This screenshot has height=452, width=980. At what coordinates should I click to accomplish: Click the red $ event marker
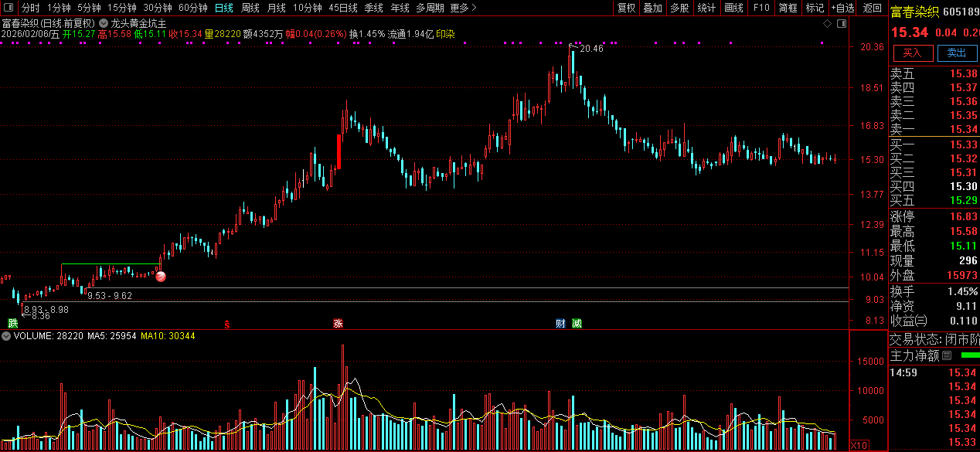click(x=226, y=323)
